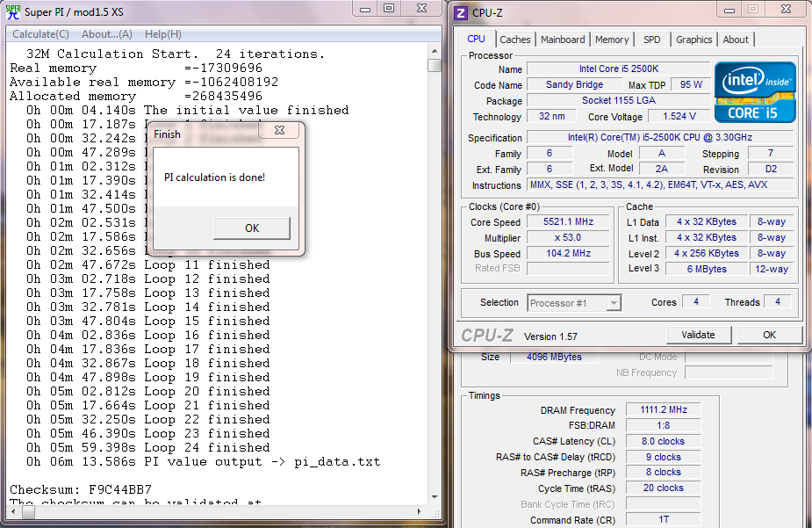The height and width of the screenshot is (528, 812).
Task: Click the 104.2 MHz bus speed value
Action: click(x=568, y=253)
